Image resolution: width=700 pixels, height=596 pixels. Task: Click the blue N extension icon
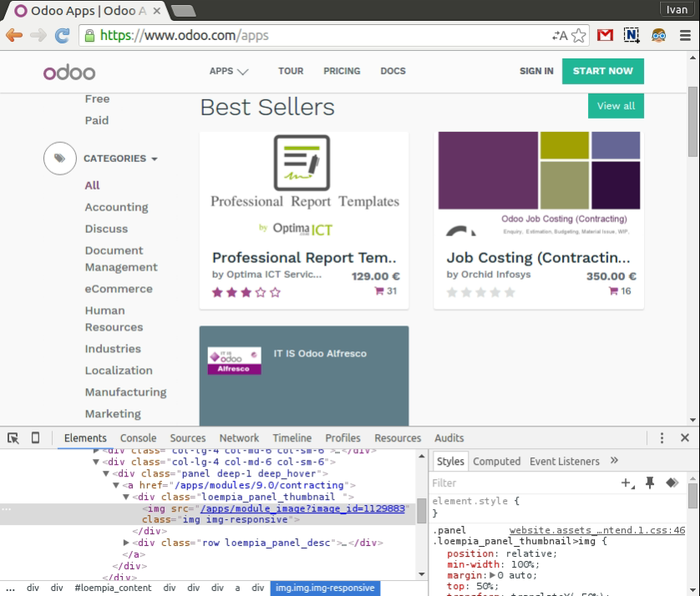(632, 35)
